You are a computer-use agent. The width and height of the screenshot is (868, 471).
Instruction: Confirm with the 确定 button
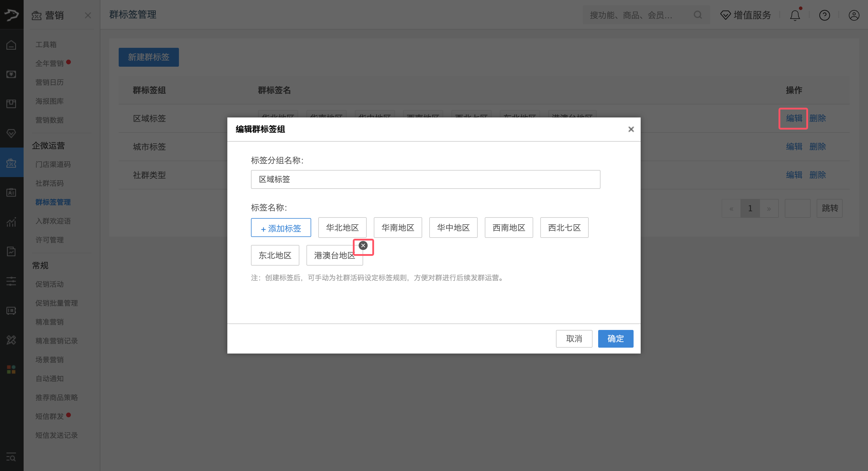point(616,338)
